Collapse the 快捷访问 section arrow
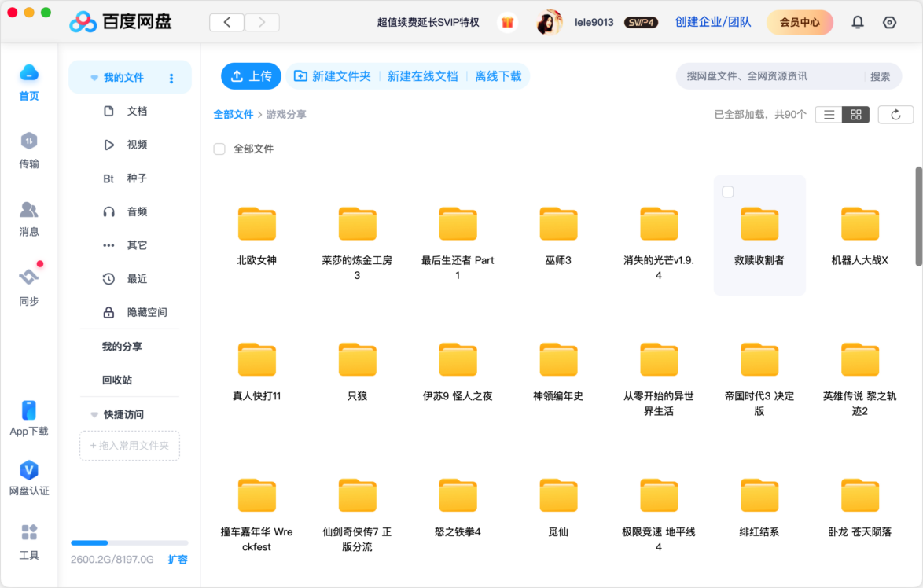Image resolution: width=923 pixels, height=588 pixels. pos(94,415)
